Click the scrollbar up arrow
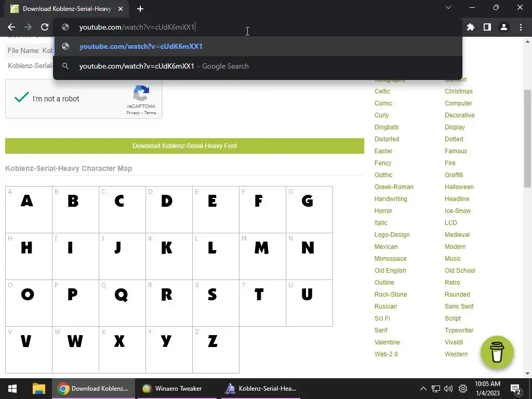 [527, 42]
